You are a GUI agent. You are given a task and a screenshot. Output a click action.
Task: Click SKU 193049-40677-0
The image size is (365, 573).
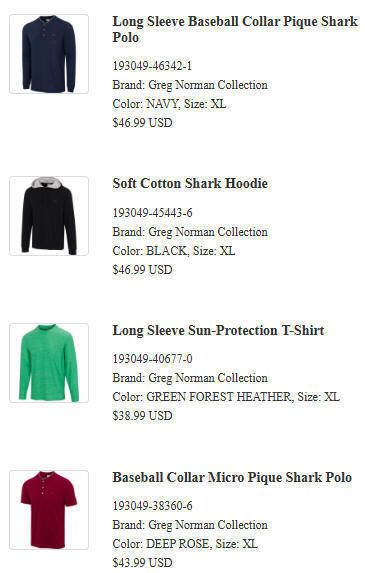pos(152,359)
